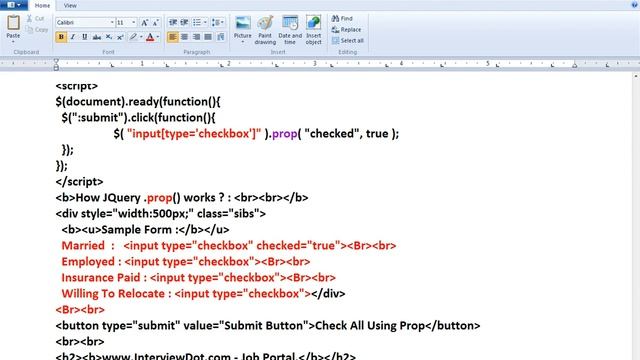640x360 pixels.
Task: Expand the highlight color dropdown arrow
Action: pos(141,37)
